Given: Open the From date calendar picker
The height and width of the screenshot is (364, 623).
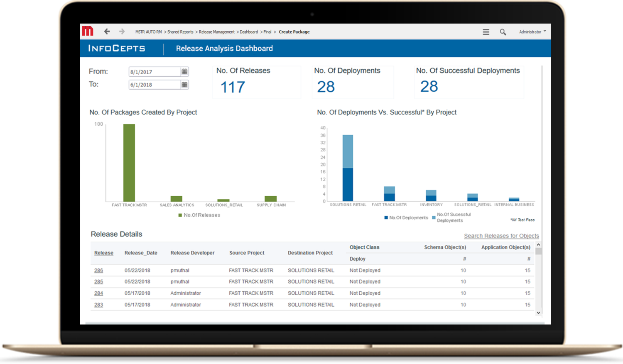Looking at the screenshot, I should click(184, 71).
